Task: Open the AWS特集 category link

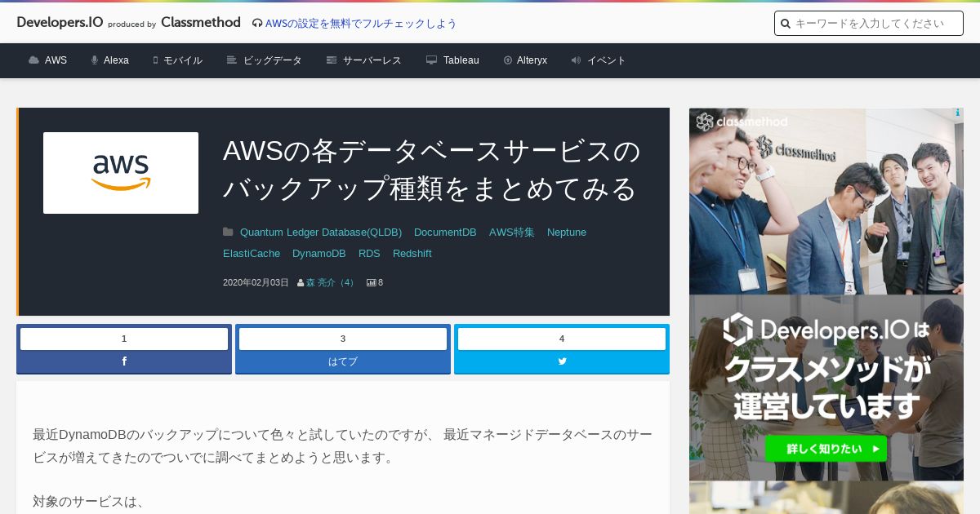Action: pyautogui.click(x=512, y=233)
